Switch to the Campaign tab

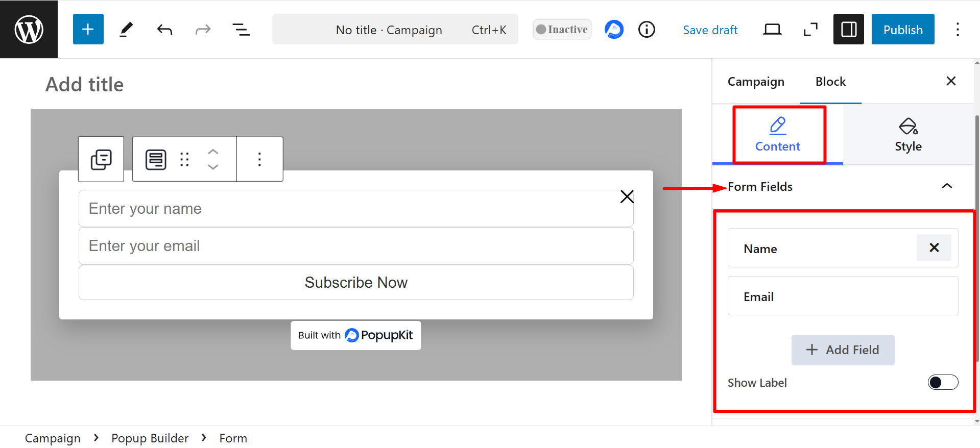click(x=756, y=82)
